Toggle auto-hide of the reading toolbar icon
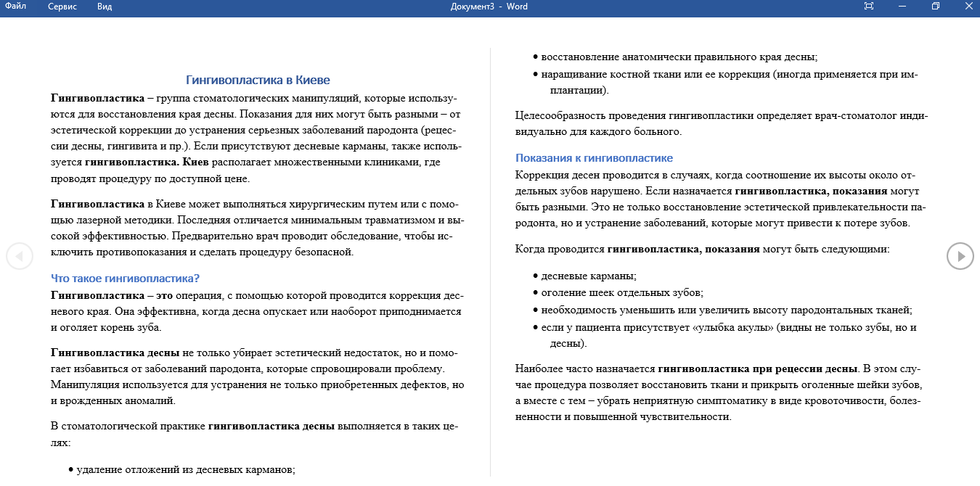The width and height of the screenshot is (980, 486). pos(869,7)
